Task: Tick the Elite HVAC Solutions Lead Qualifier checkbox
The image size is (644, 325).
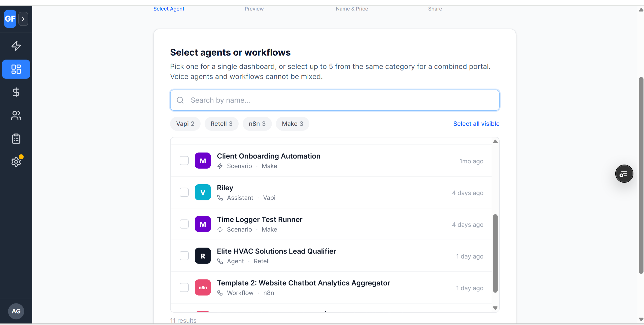Action: point(184,256)
